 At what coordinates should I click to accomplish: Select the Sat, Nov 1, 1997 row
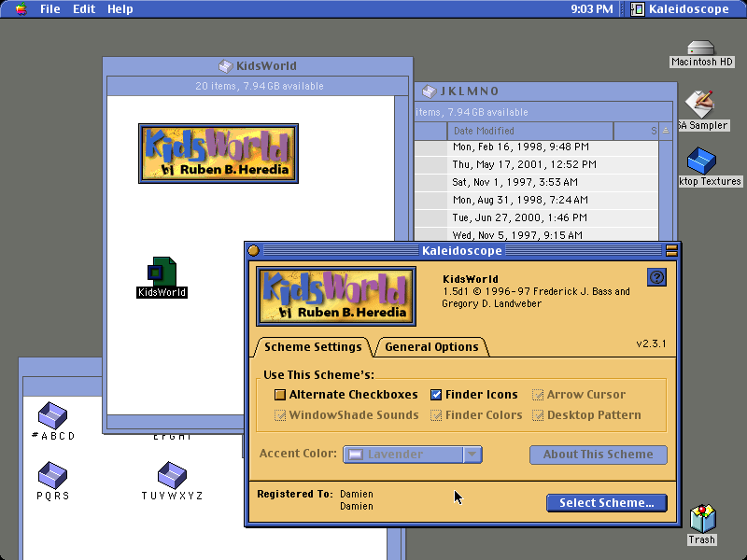[536, 182]
